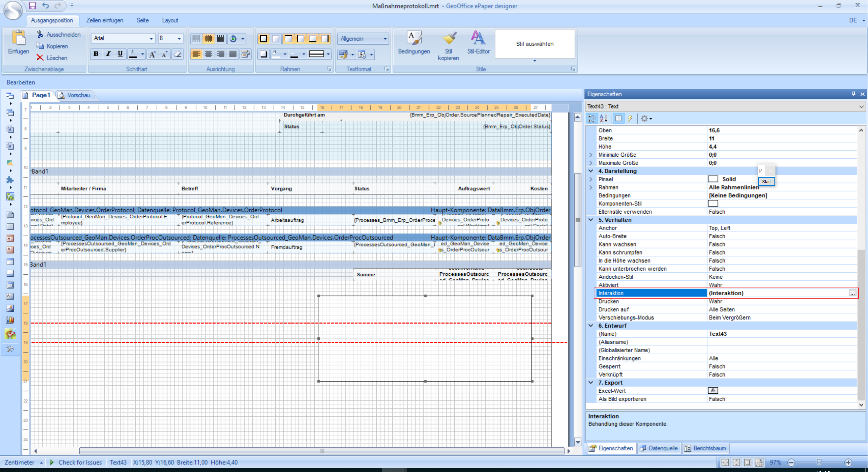This screenshot has height=472, width=868.
Task: Open the Arial font dropdown
Action: [151, 39]
